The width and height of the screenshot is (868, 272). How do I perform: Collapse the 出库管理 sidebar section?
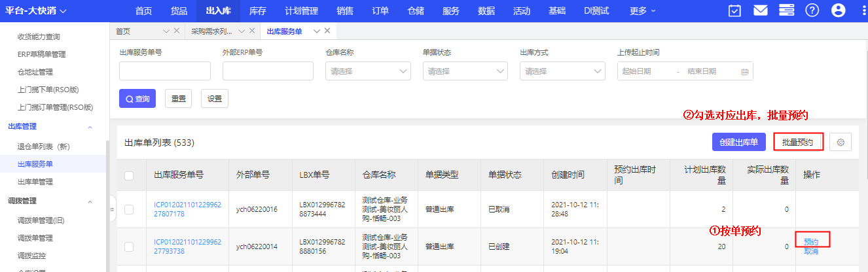pos(90,127)
